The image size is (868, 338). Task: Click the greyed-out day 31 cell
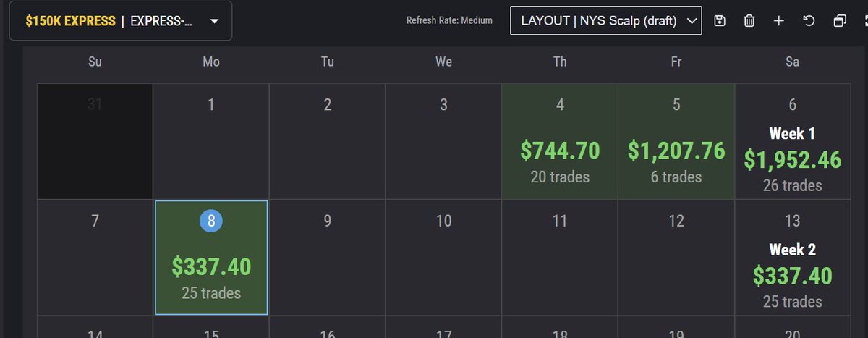pyautogui.click(x=95, y=141)
